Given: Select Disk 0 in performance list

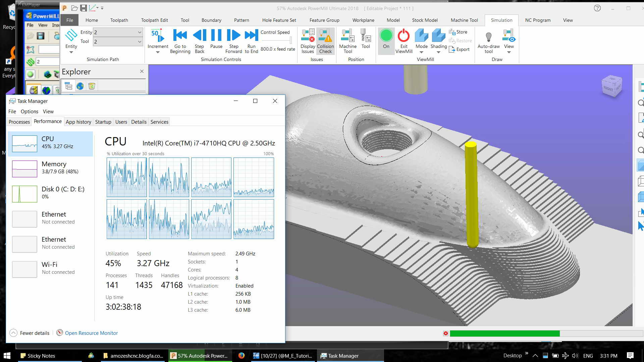Looking at the screenshot, I should (50, 194).
